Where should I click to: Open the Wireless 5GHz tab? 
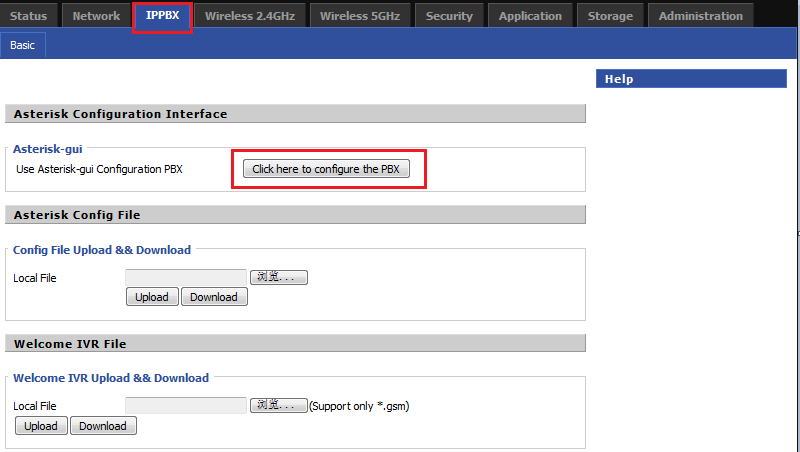(360, 16)
